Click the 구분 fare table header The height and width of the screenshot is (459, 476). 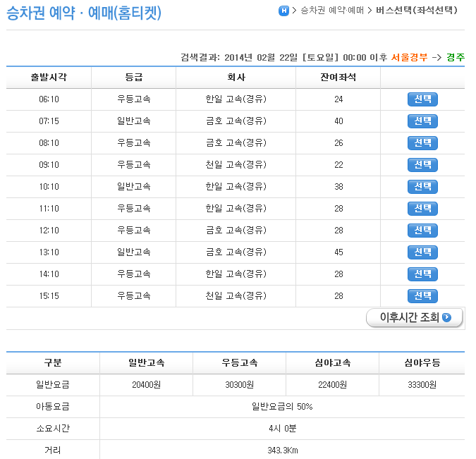click(x=53, y=362)
